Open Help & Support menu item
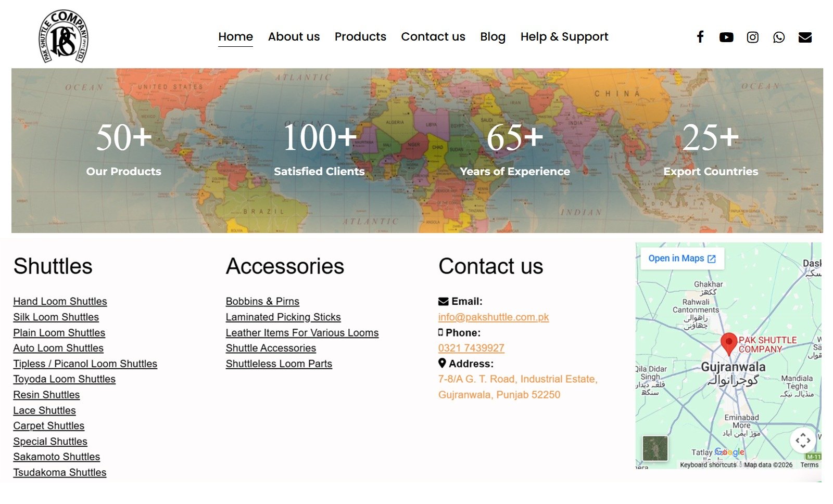 pos(564,37)
